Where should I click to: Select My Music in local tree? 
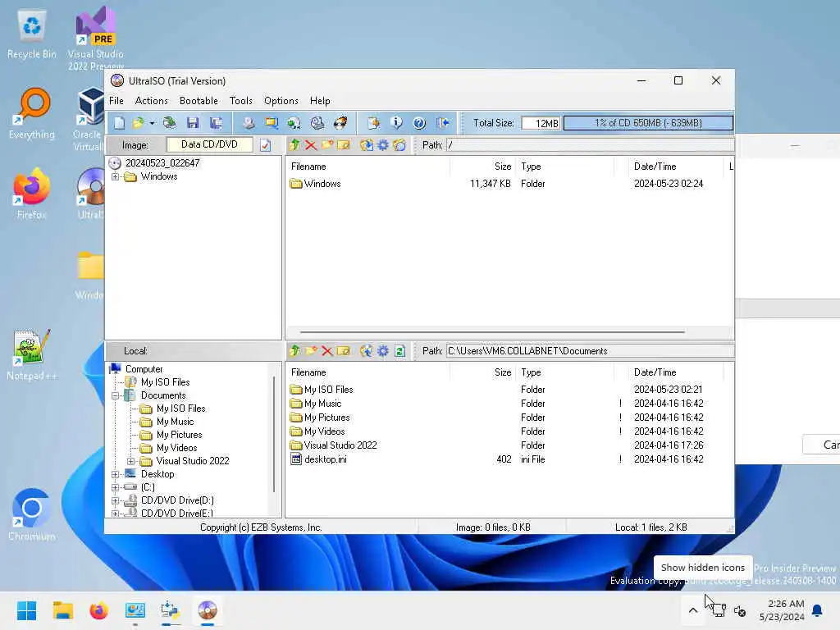pyautogui.click(x=176, y=422)
